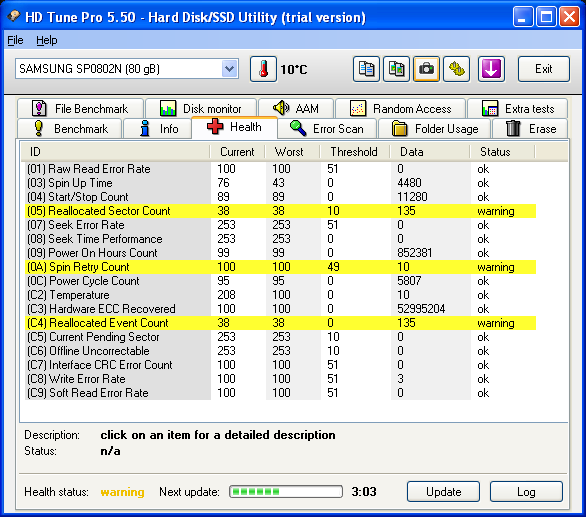This screenshot has height=517, width=586.
Task: Open the Help menu
Action: point(47,40)
